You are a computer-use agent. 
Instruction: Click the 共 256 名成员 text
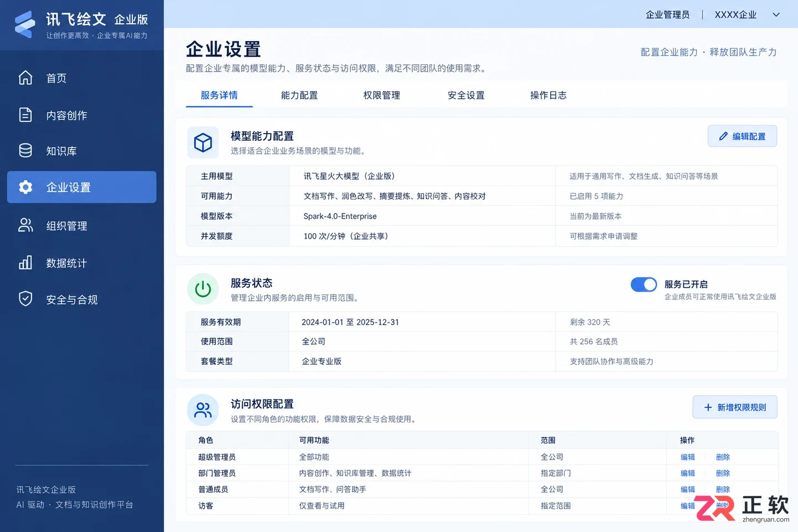point(594,341)
